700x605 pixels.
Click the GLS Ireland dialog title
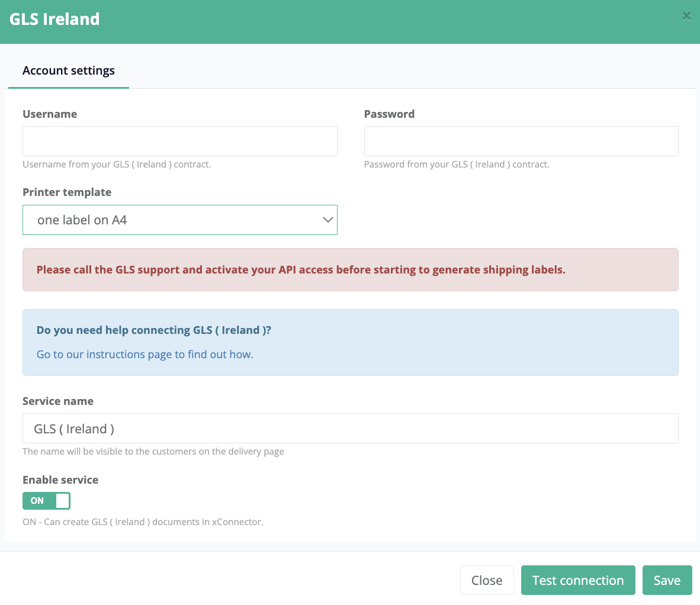(54, 19)
